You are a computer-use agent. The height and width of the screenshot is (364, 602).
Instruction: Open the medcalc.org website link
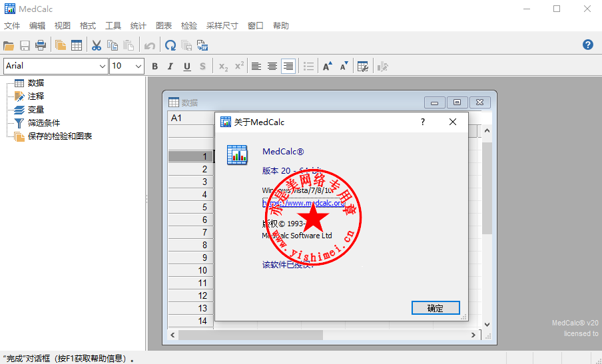303,203
